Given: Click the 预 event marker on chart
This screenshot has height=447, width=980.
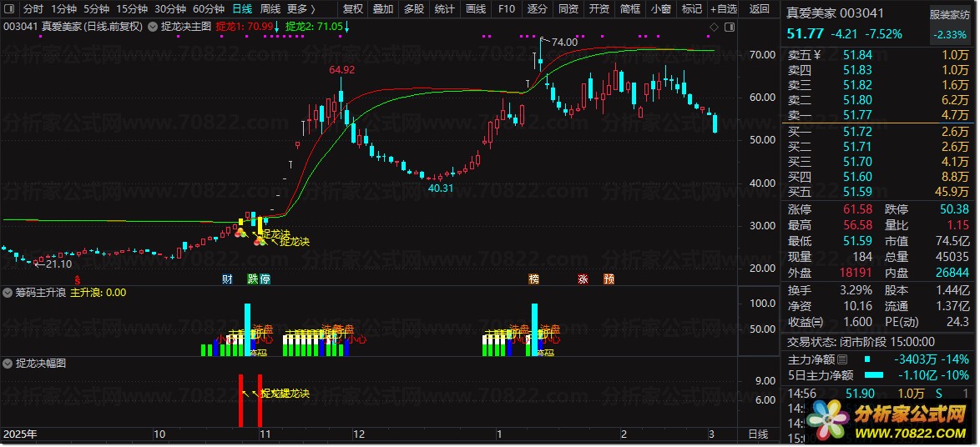Looking at the screenshot, I should click(609, 279).
